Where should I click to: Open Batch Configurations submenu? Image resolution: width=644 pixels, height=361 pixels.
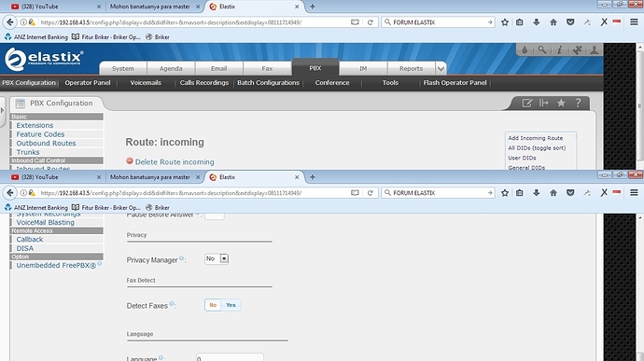[268, 82]
